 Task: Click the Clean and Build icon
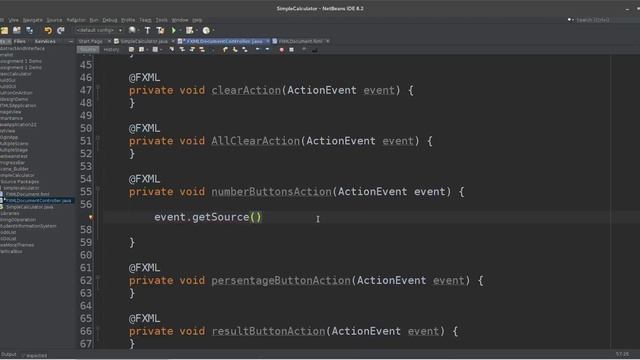tap(160, 30)
